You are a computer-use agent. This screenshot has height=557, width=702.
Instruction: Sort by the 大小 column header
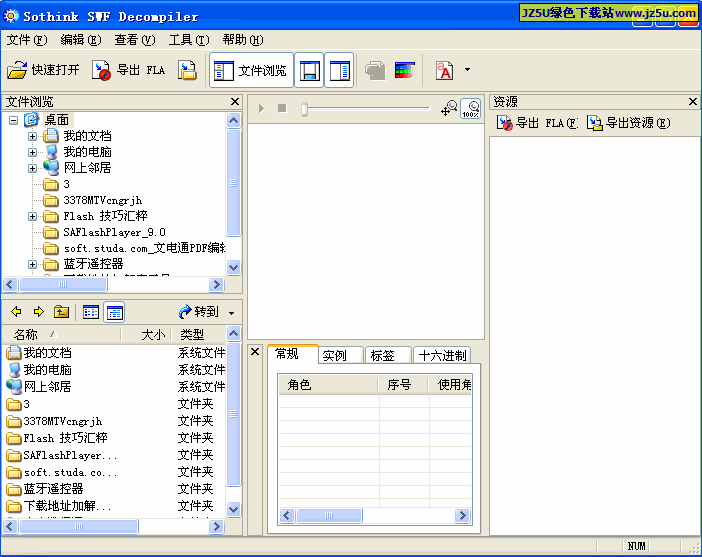coord(146,334)
